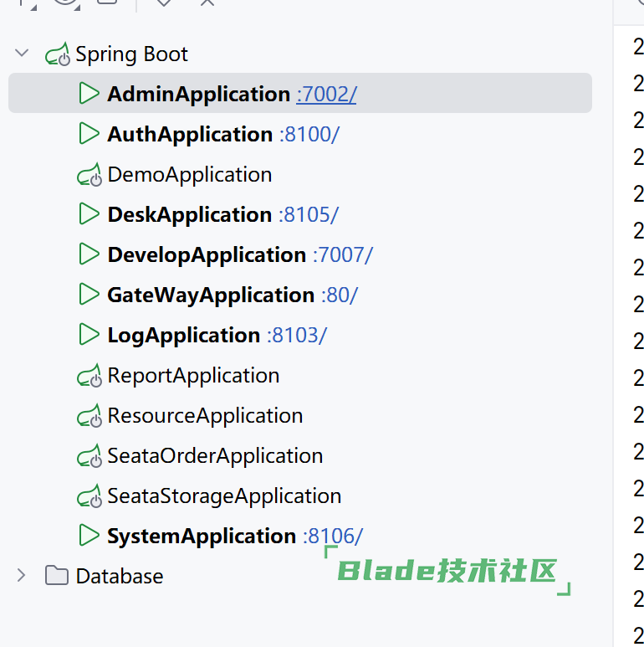Expand the Database node
644x647 pixels.
point(22,576)
